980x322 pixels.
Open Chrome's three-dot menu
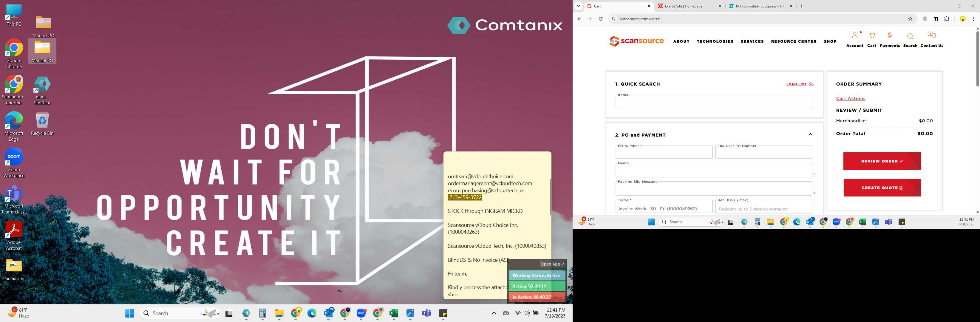coord(973,18)
